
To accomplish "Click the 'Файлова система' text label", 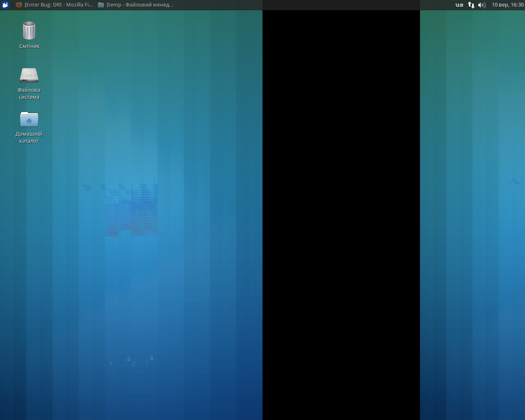I will click(x=29, y=94).
